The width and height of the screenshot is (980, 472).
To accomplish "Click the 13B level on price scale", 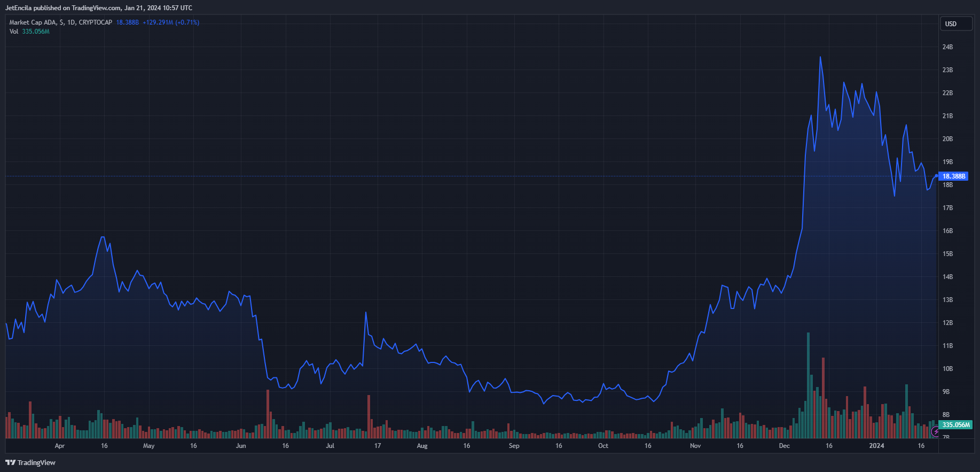I will (947, 300).
